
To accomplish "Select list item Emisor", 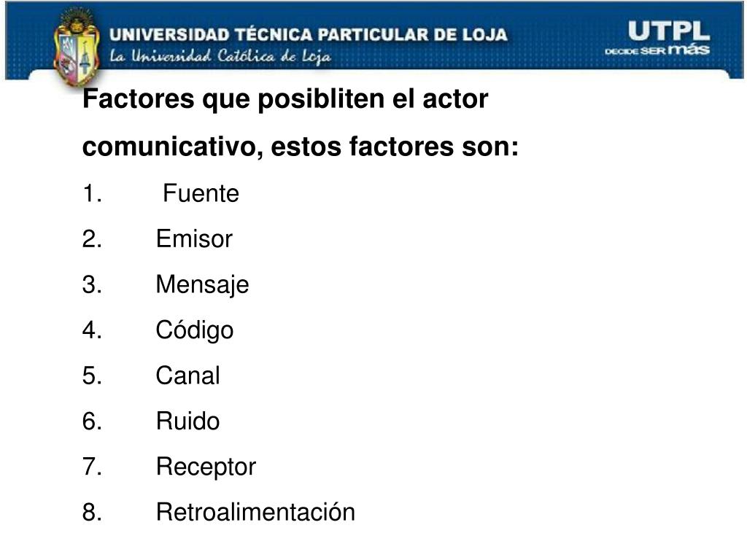I will coord(194,238).
